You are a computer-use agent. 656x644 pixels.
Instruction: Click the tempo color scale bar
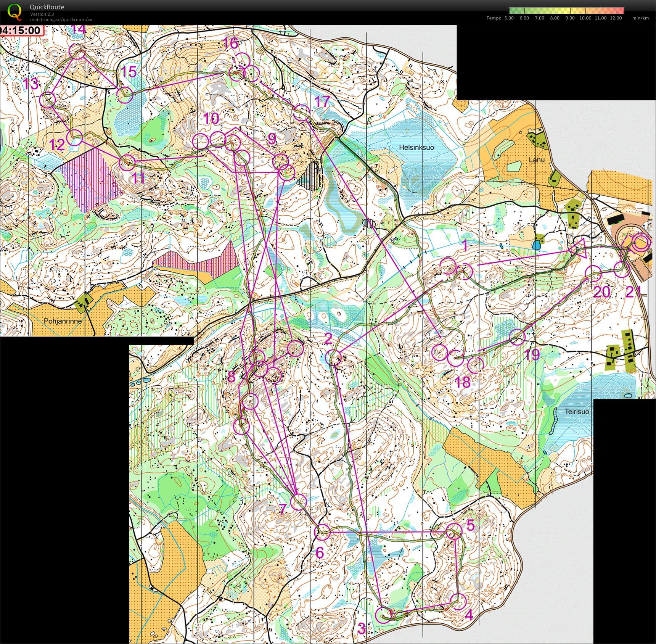(x=566, y=11)
